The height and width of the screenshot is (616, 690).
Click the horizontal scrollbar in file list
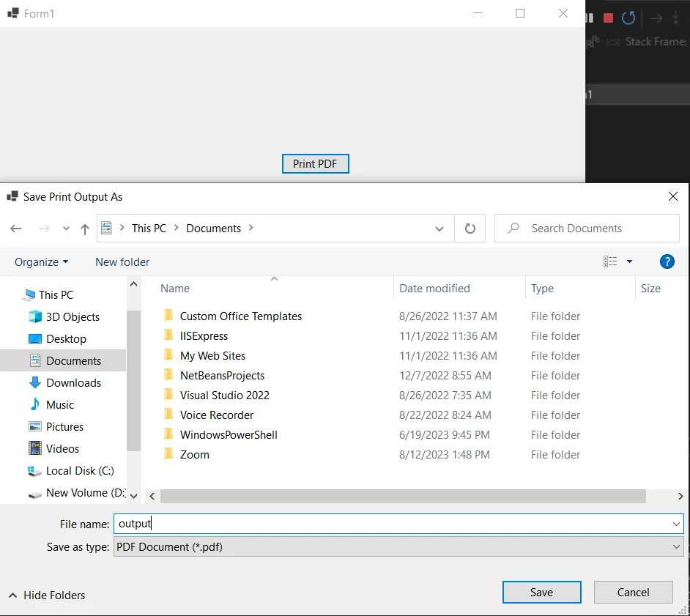tap(403, 496)
